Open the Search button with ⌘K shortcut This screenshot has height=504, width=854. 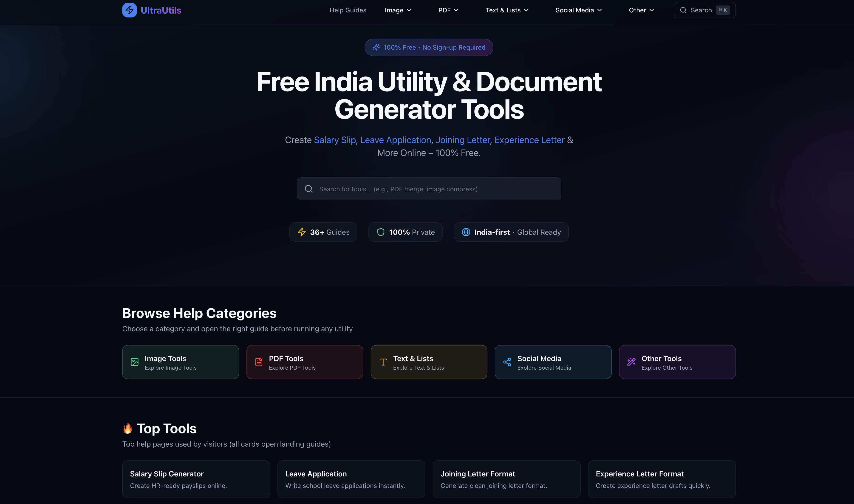tap(704, 10)
